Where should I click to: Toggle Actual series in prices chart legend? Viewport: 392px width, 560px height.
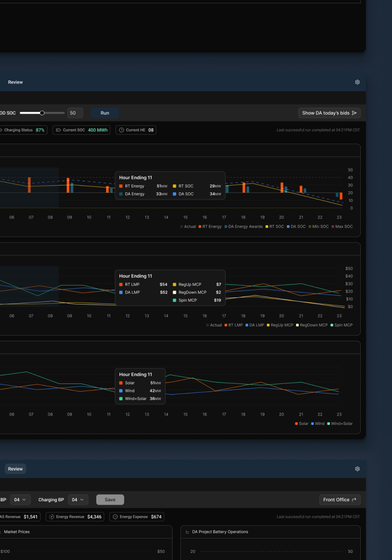pos(214,325)
